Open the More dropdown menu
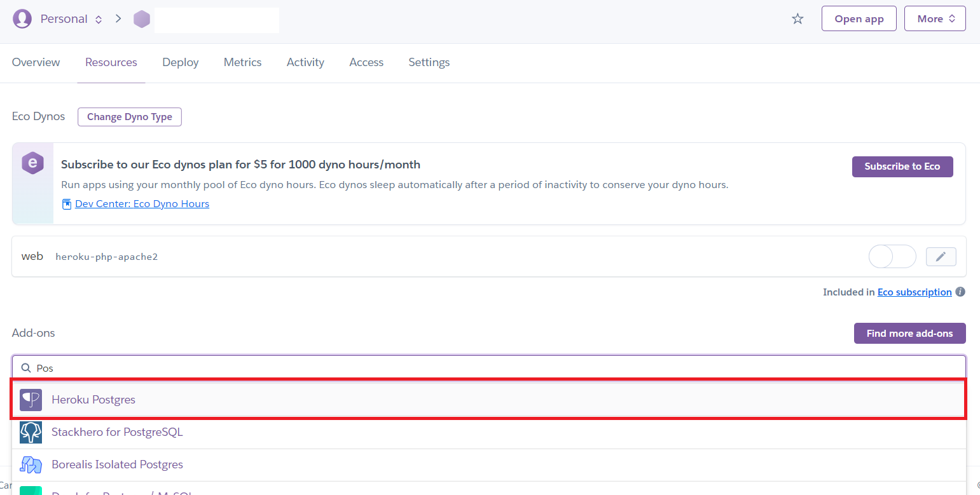The width and height of the screenshot is (980, 495). coord(935,19)
